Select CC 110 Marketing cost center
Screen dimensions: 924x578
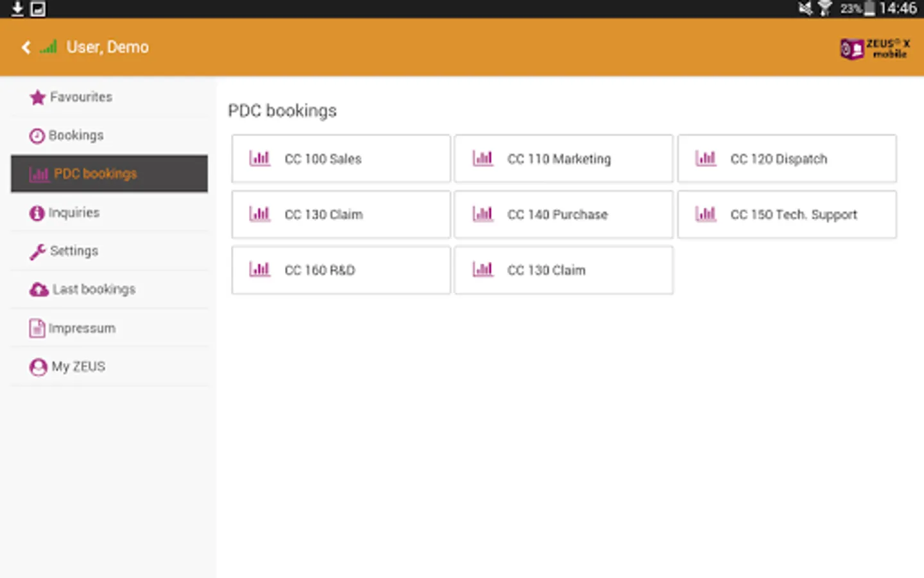coord(564,159)
